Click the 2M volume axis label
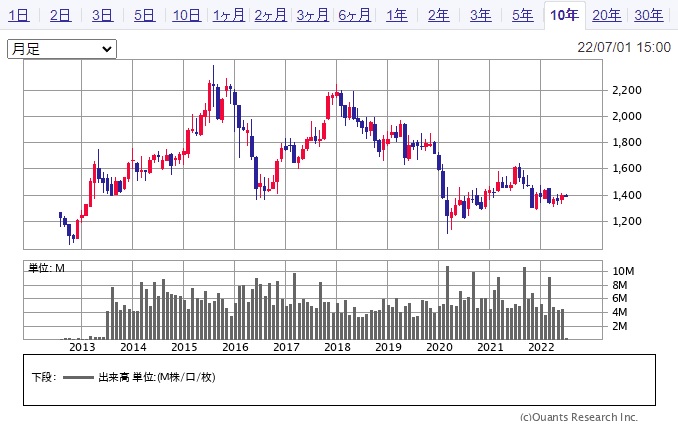The image size is (678, 428). (620, 326)
